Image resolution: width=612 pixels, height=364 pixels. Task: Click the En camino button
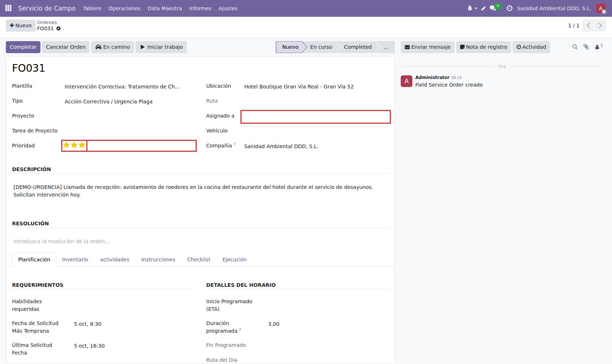113,47
